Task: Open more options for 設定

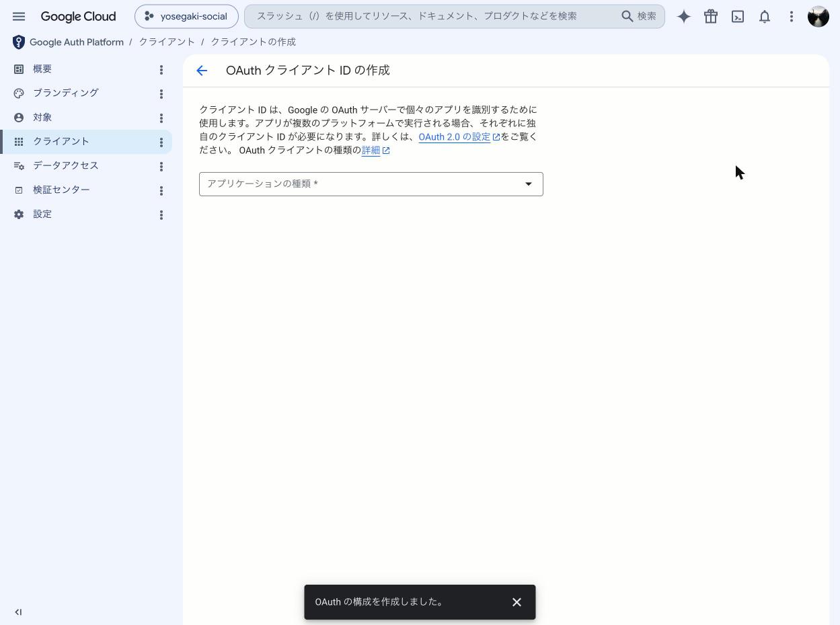Action: pyautogui.click(x=161, y=215)
